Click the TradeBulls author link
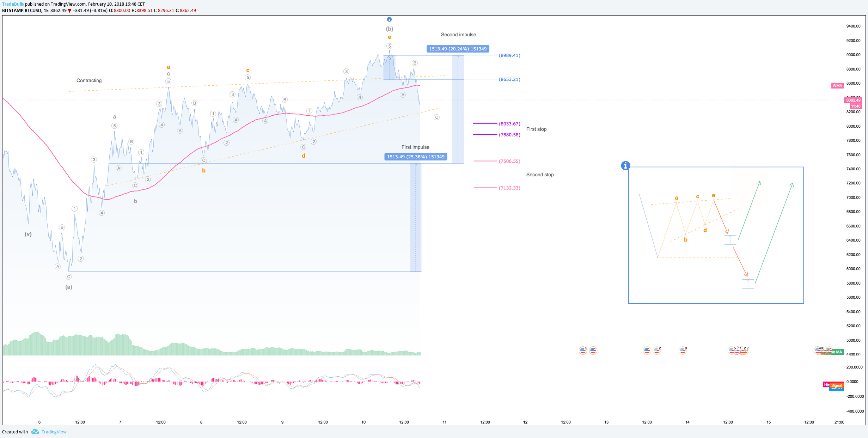Image resolution: width=868 pixels, height=438 pixels. pyautogui.click(x=13, y=4)
